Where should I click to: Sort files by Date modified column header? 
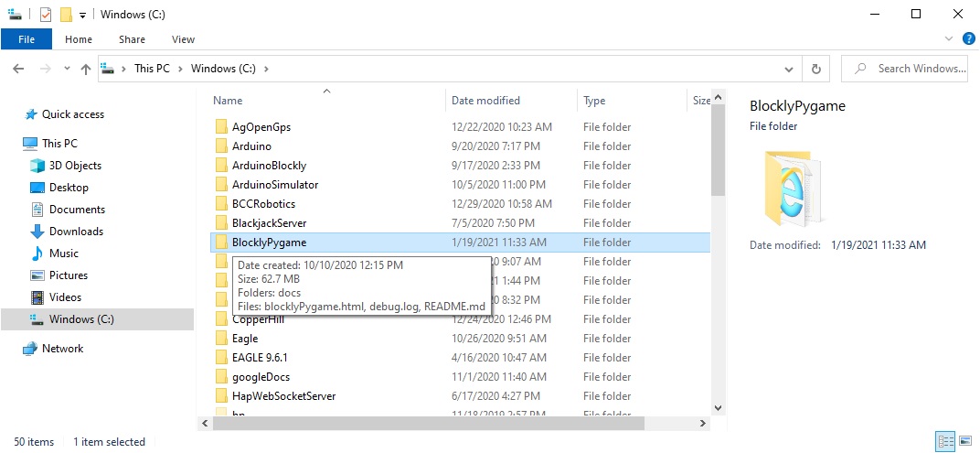pos(485,101)
